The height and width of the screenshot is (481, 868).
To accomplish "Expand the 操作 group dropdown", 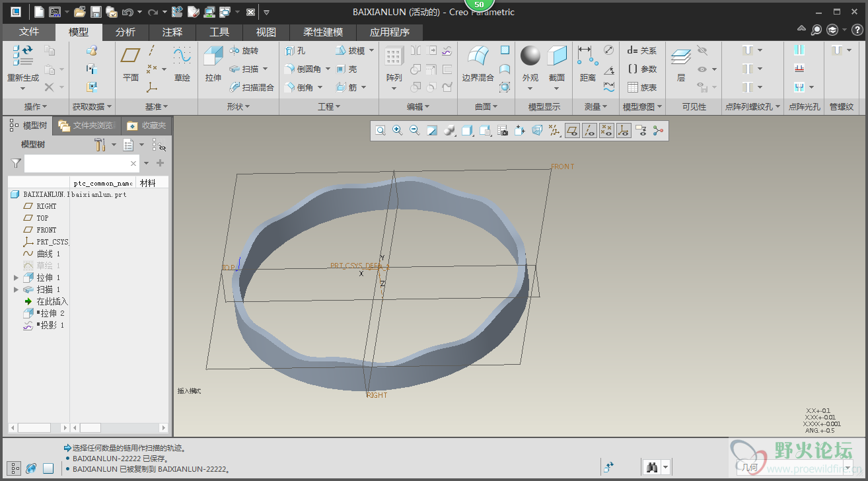I will coord(36,106).
